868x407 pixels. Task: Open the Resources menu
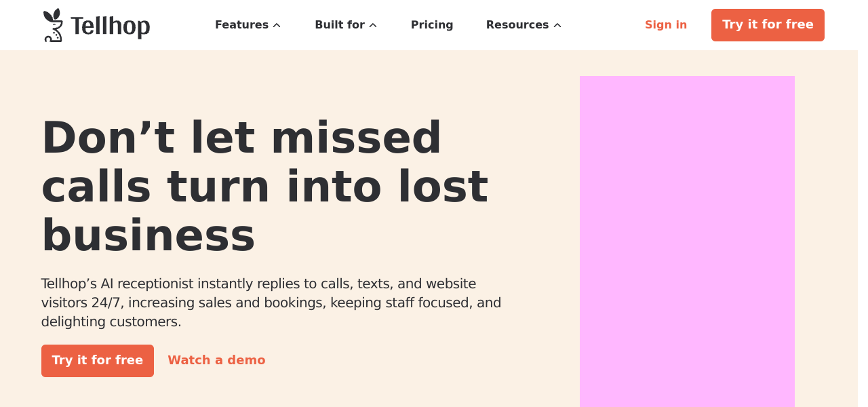coord(517,25)
